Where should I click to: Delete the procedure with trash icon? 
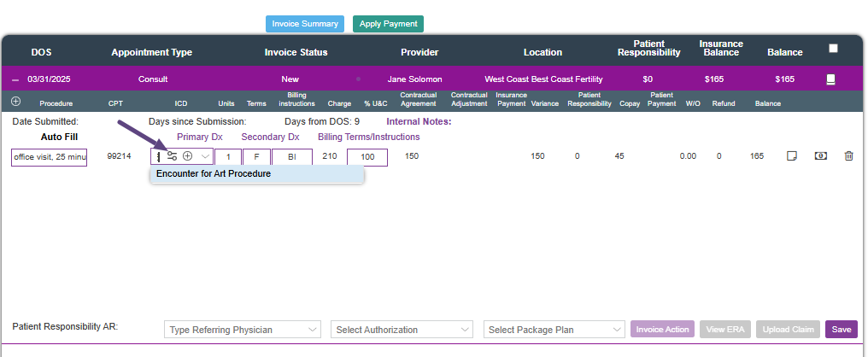(x=848, y=156)
